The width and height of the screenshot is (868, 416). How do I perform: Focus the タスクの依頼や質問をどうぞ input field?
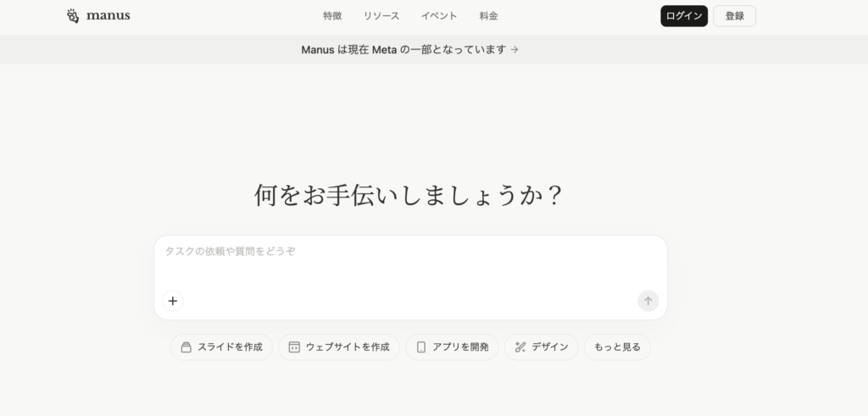410,263
